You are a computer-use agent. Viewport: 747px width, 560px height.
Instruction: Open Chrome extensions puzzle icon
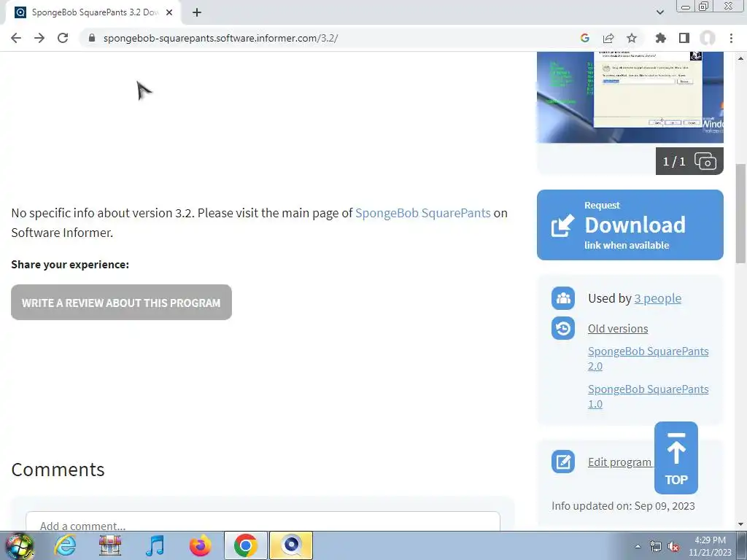pos(661,38)
